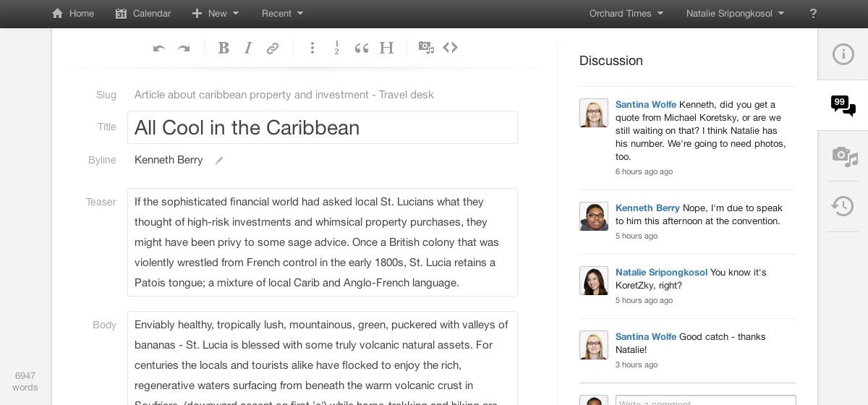Expand the Recent dropdown menu
The width and height of the screenshot is (868, 405).
[282, 13]
